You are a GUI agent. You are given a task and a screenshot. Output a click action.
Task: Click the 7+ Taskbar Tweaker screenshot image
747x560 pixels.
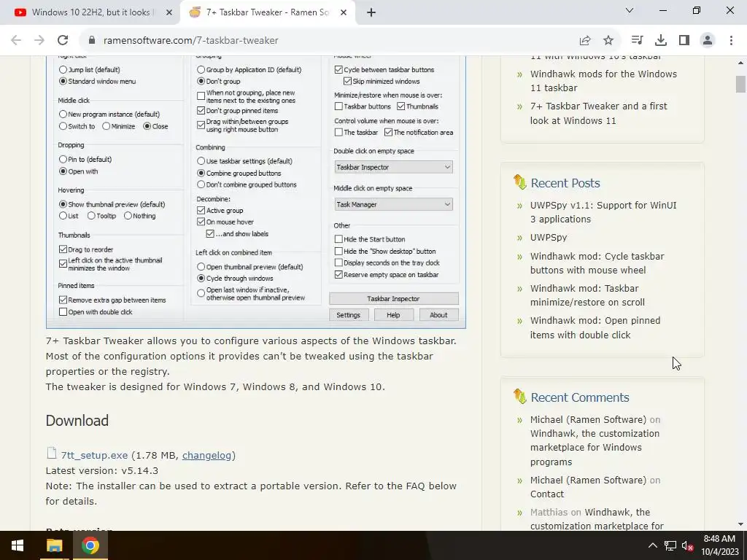point(256,192)
